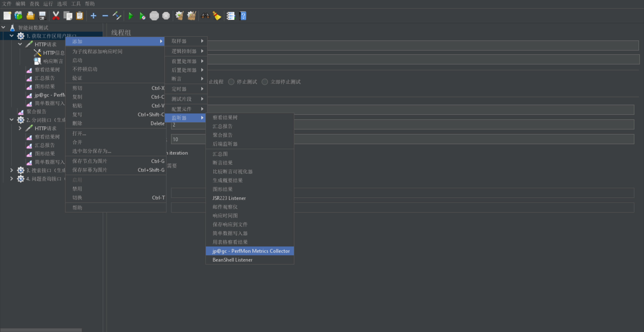The width and height of the screenshot is (644, 332).
Task: Click the green Start run icon
Action: click(130, 16)
